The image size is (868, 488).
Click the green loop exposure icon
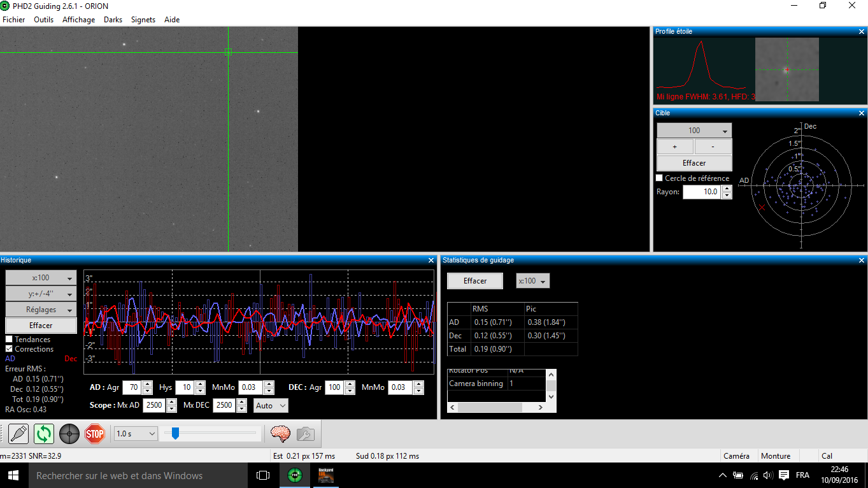44,434
